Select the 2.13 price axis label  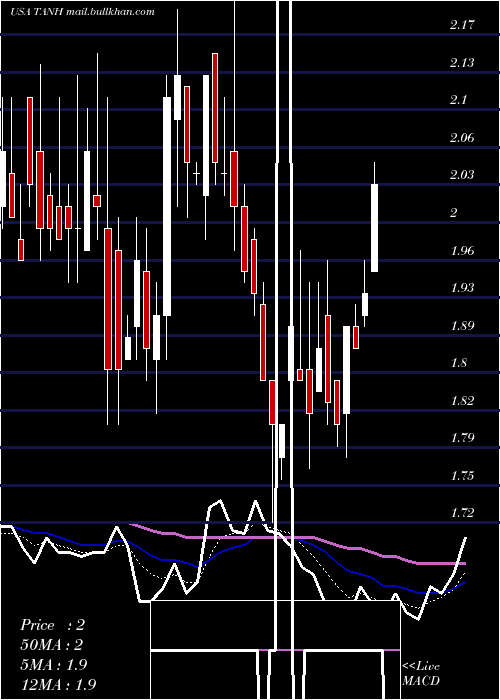pyautogui.click(x=461, y=62)
